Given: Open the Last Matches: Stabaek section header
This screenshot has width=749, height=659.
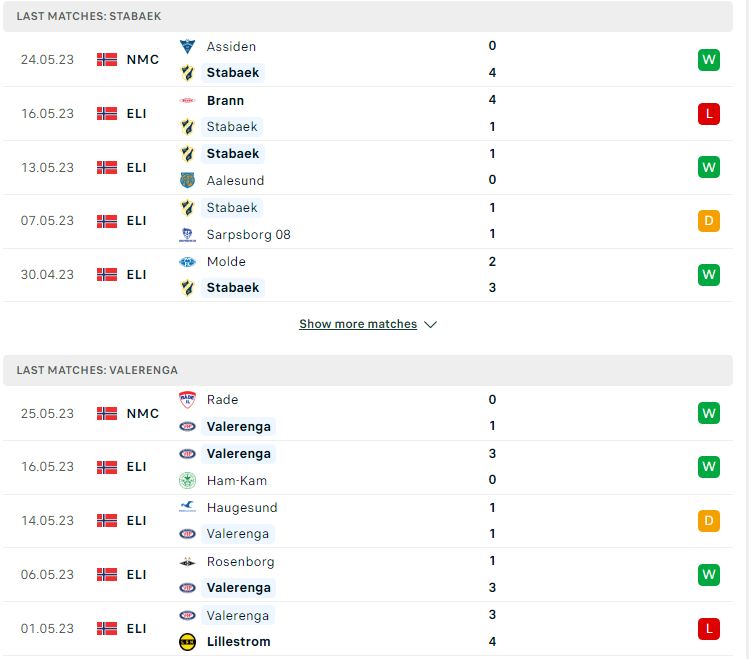Looking at the screenshot, I should point(368,16).
